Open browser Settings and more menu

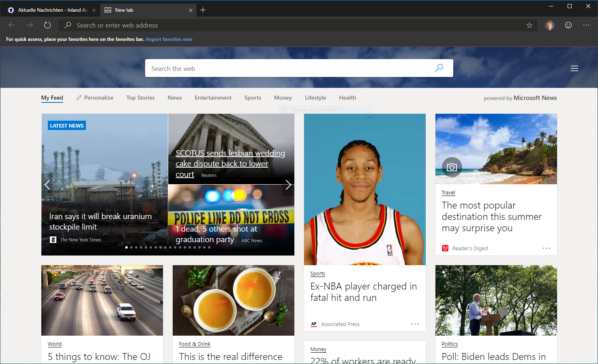coord(586,25)
